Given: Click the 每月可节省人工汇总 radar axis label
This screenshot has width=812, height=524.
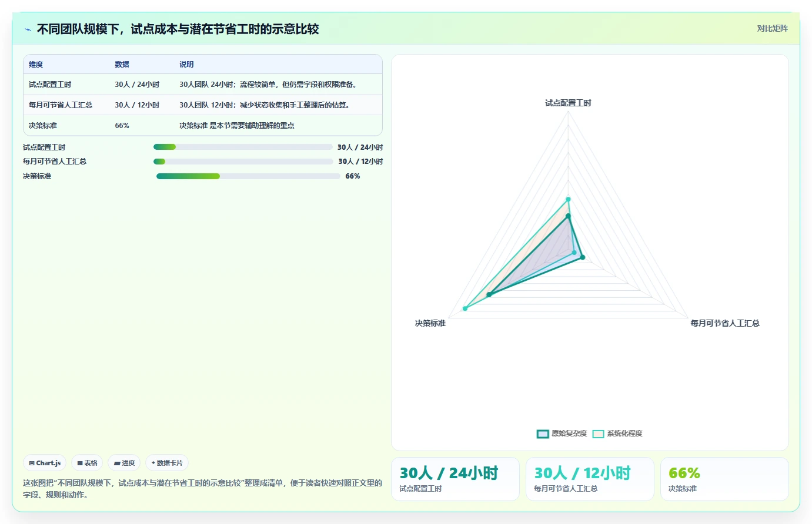Looking at the screenshot, I should [x=725, y=323].
